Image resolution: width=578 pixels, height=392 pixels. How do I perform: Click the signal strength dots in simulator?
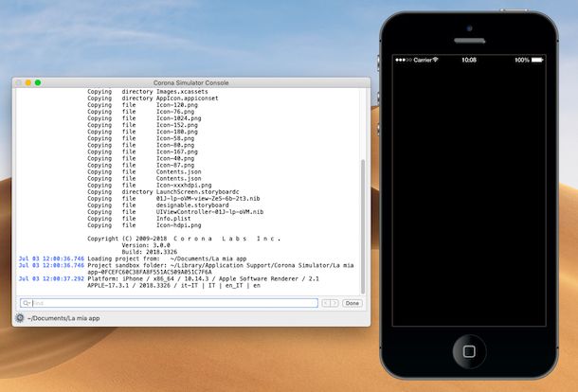[x=404, y=60]
